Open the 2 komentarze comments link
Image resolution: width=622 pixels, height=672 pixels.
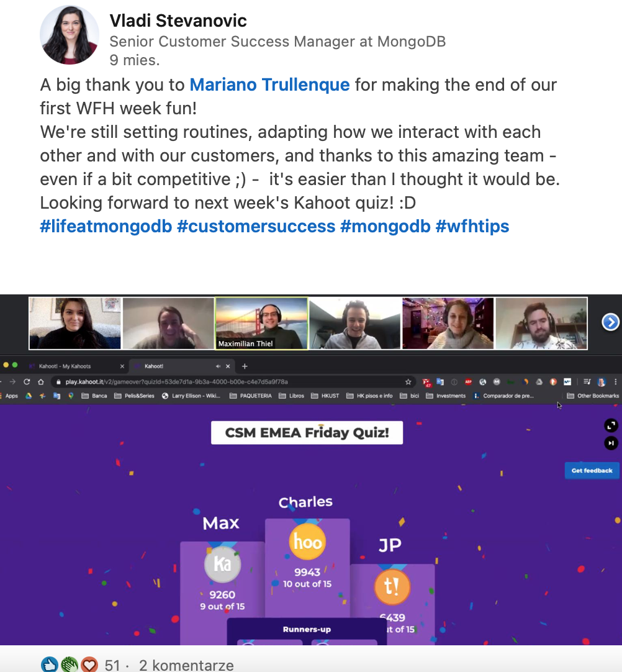(186, 665)
